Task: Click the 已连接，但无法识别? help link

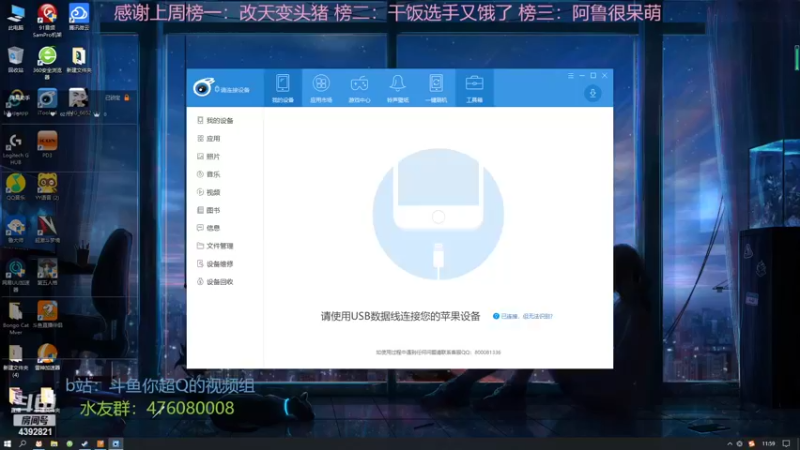Action: coord(523,316)
